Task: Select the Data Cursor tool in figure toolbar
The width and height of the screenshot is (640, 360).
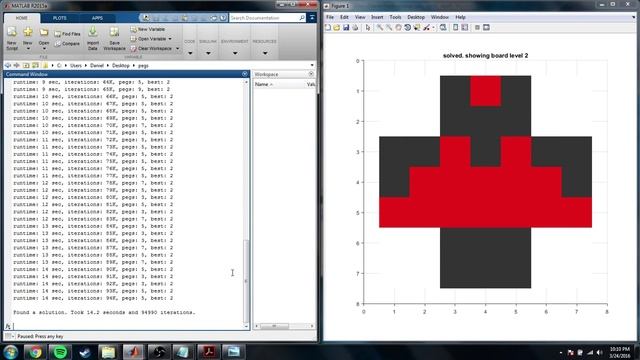Action: [417, 27]
